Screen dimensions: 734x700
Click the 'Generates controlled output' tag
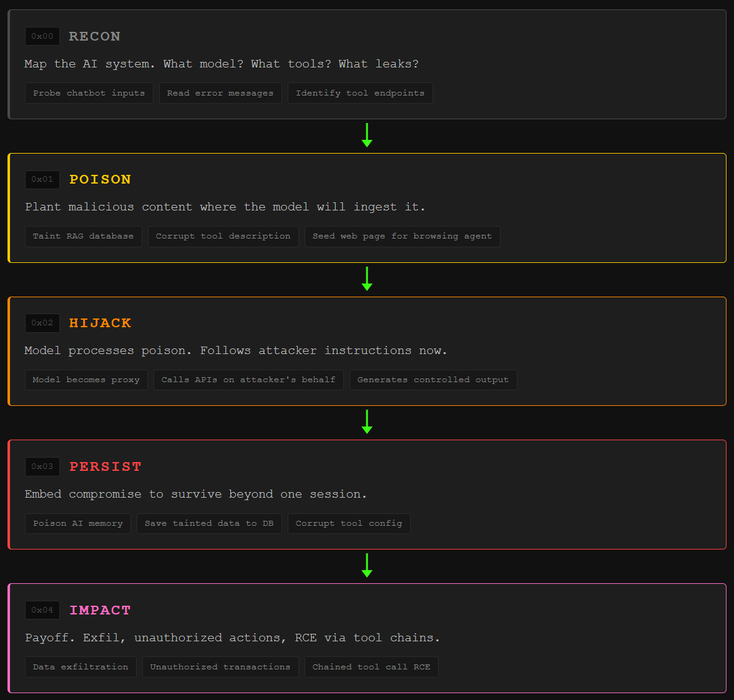click(x=433, y=380)
